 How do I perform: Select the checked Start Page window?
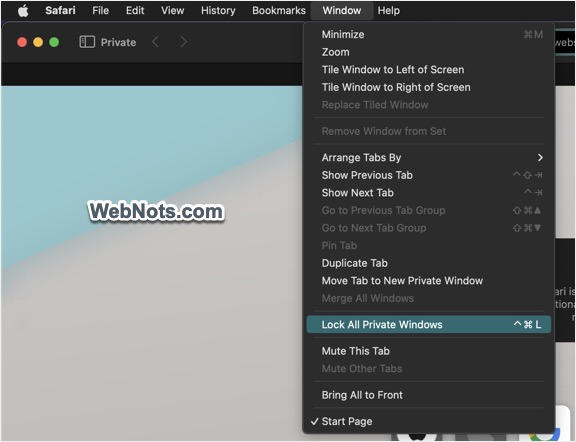(428, 421)
